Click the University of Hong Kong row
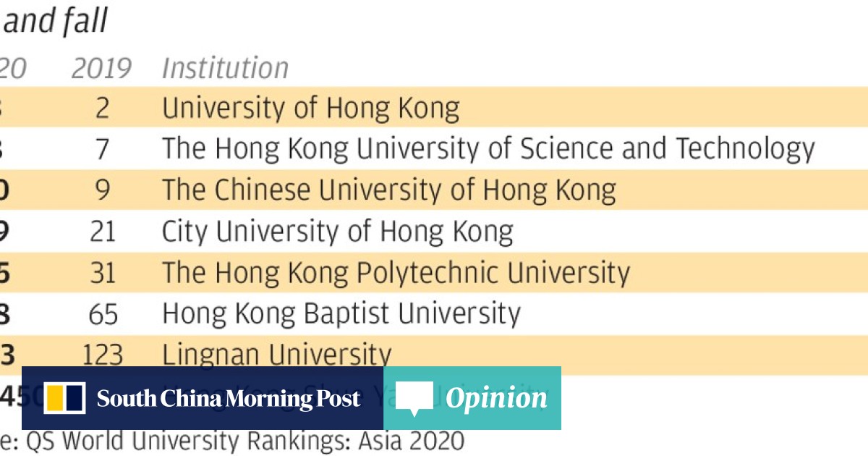Image resolution: width=868 pixels, height=456 pixels. [x=310, y=108]
